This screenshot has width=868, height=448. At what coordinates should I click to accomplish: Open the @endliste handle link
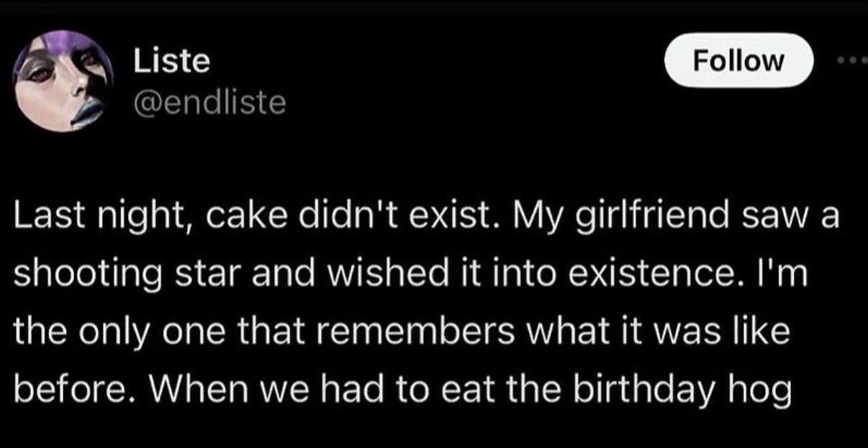tap(210, 104)
